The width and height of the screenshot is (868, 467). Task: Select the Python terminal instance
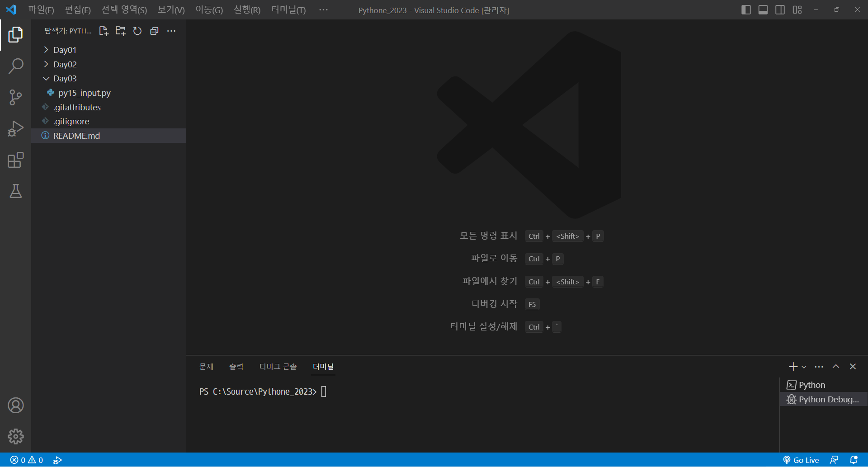pos(823,385)
